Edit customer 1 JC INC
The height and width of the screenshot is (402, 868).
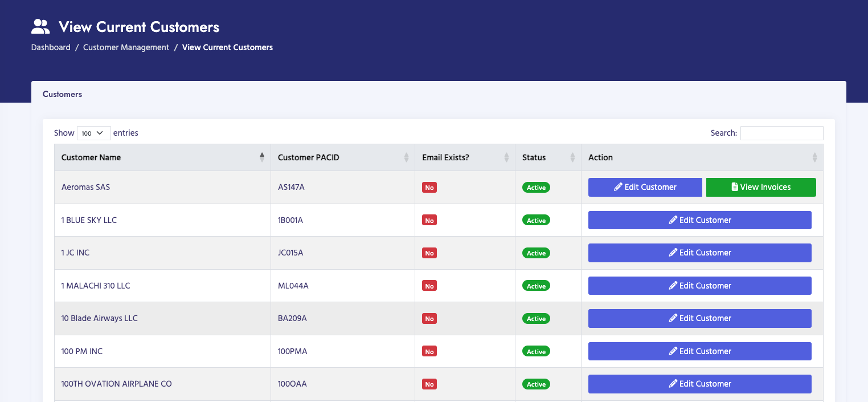[699, 253]
